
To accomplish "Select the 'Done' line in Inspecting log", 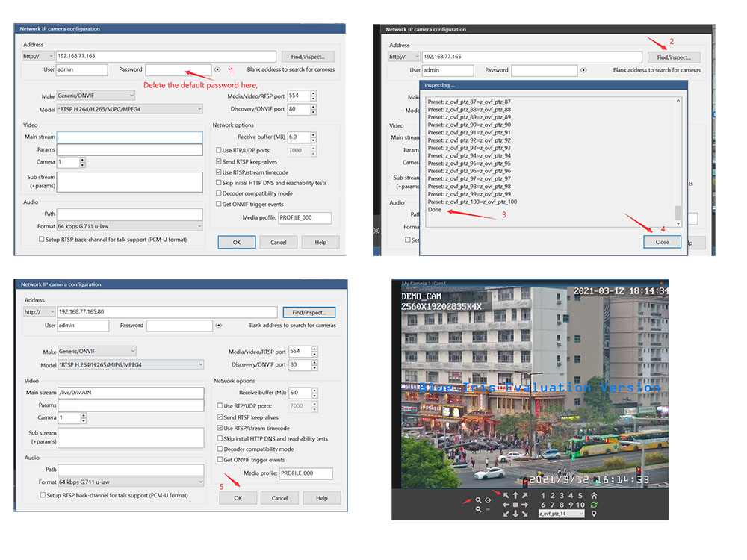I will [x=435, y=210].
